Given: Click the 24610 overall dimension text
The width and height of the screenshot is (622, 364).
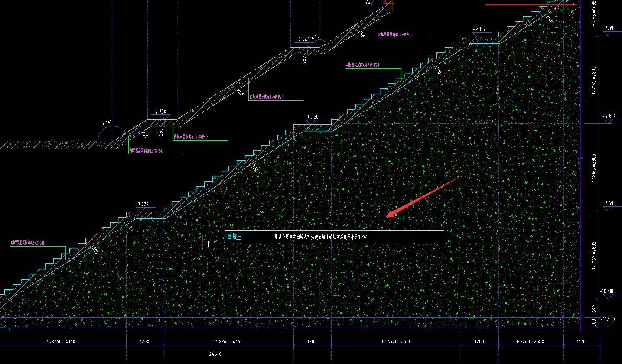Looking at the screenshot, I should click(215, 354).
